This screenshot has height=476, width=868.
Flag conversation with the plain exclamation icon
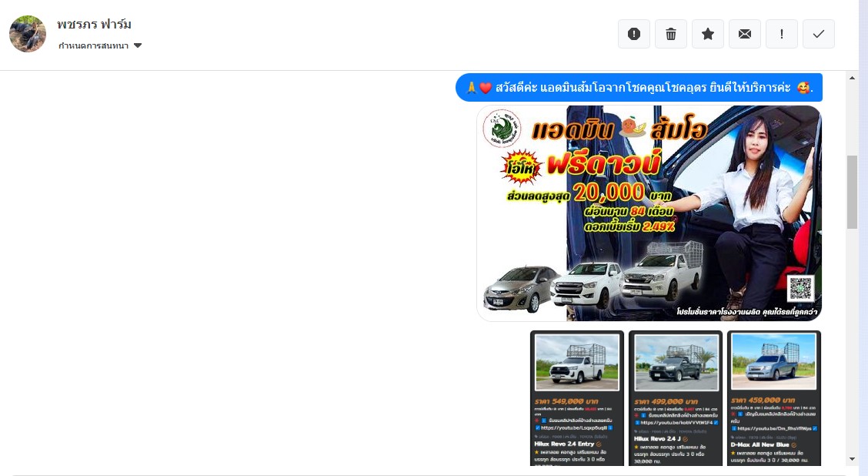click(x=782, y=34)
